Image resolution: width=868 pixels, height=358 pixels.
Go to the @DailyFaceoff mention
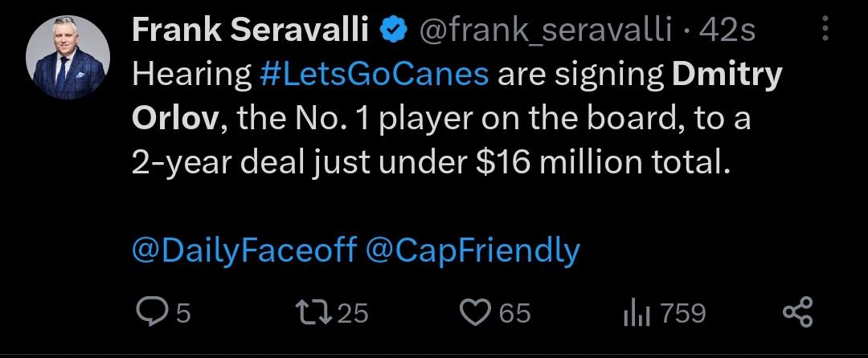click(243, 250)
